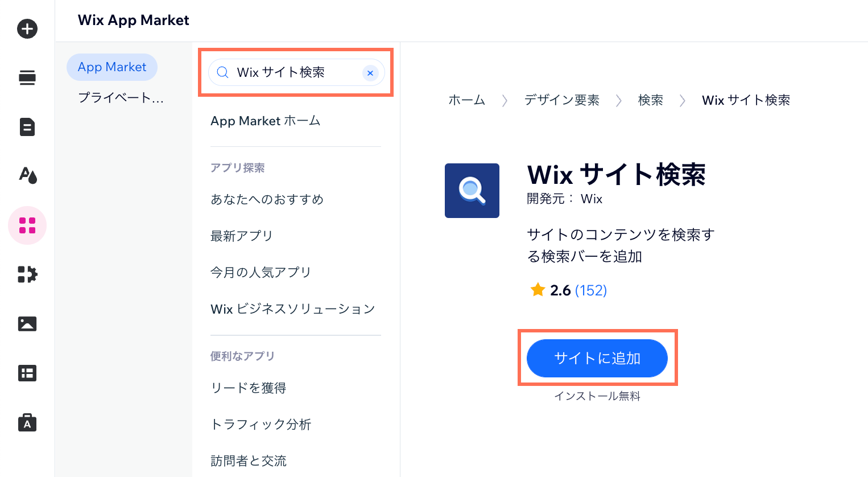
Task: Click the magnifier icon in search box
Action: 223,72
